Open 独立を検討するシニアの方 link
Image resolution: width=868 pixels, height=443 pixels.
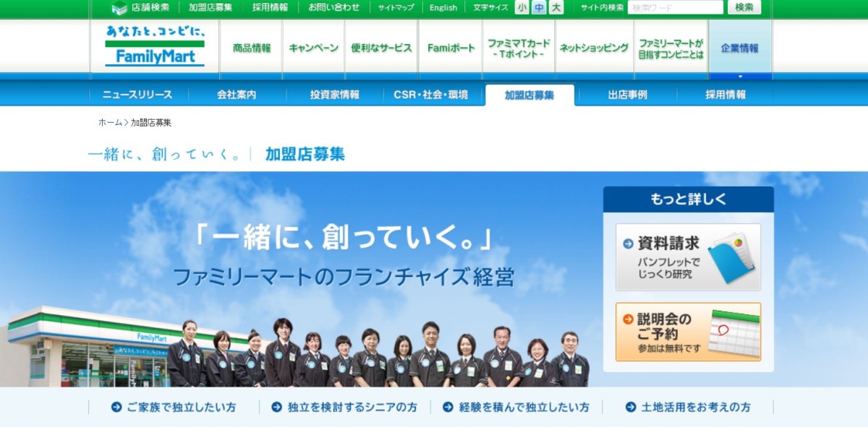pos(352,408)
